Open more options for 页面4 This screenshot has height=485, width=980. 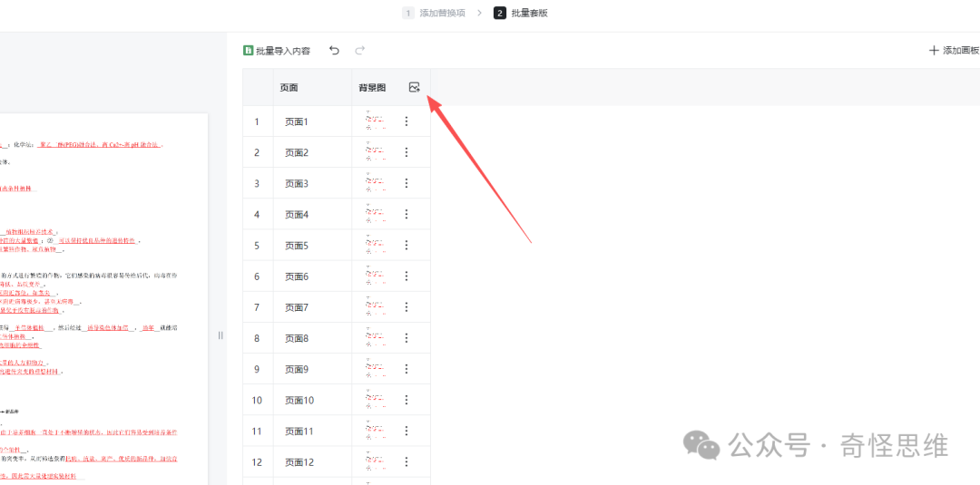407,214
